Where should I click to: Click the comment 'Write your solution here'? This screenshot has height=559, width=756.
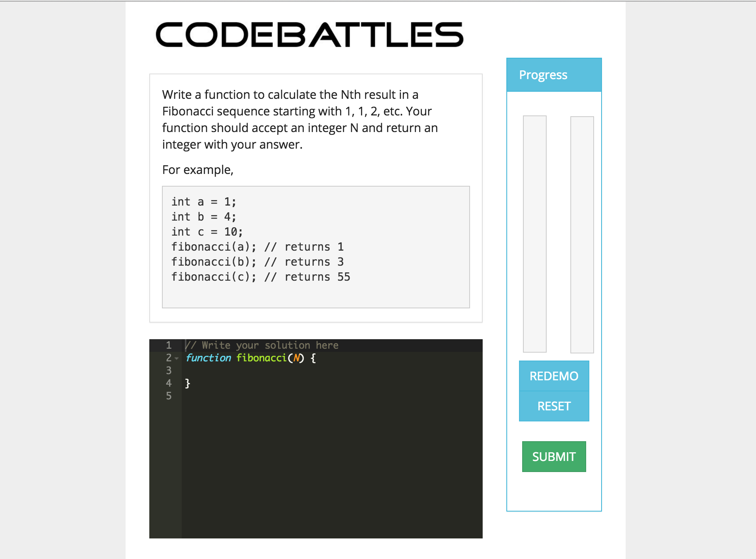(261, 345)
